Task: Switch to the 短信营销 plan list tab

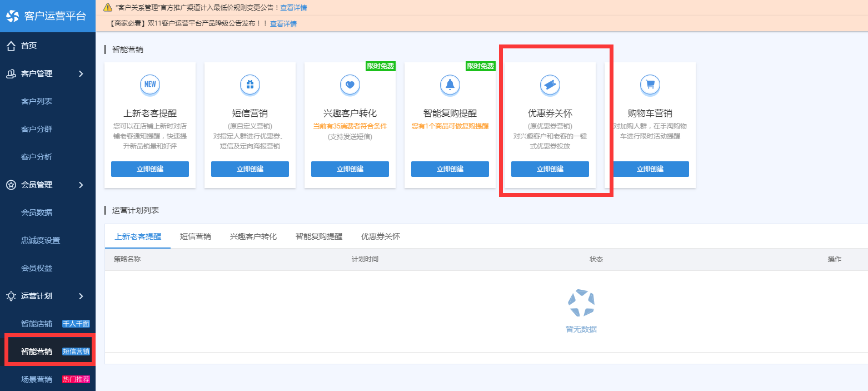Action: (196, 236)
